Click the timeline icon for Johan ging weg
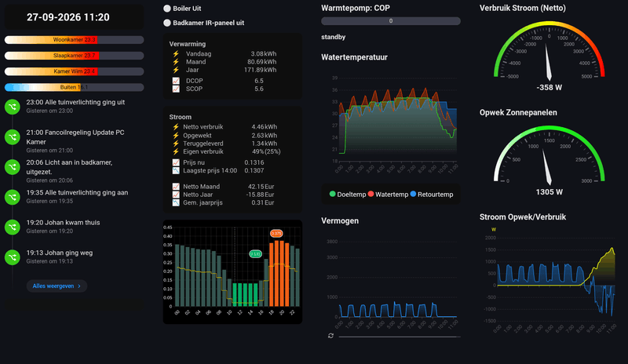 [13, 257]
